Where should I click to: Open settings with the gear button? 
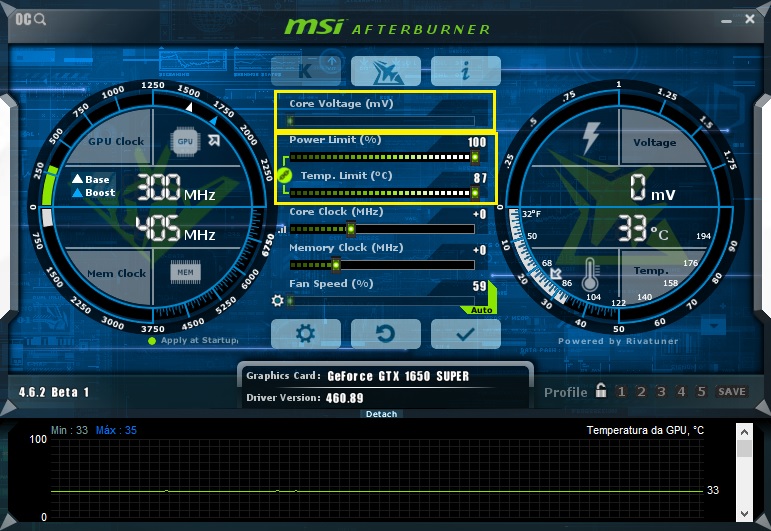point(306,334)
